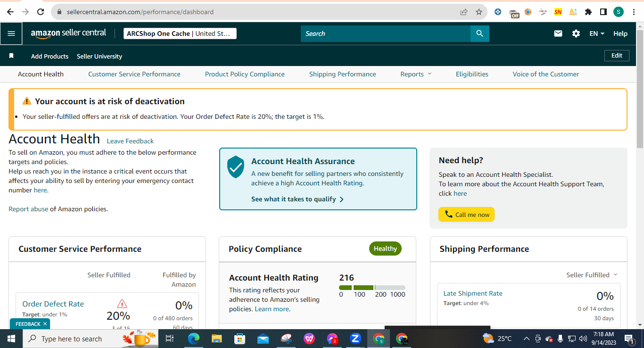Switch to the Account Health tab
Screen dimensions: 644x348
tap(41, 74)
